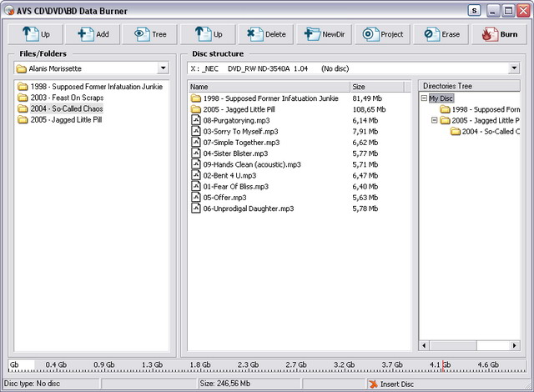Viewport: 534px width, 392px height.
Task: Open the Project button
Action: pyautogui.click(x=382, y=34)
